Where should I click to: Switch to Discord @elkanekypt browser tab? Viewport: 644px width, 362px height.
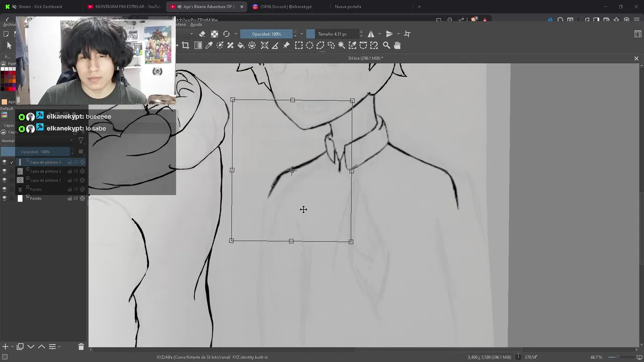point(286,7)
